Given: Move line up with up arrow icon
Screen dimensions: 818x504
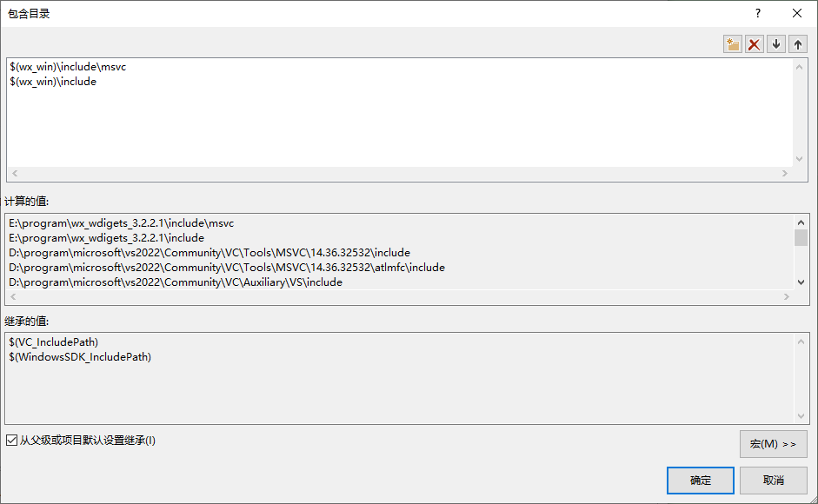Looking at the screenshot, I should click(x=798, y=44).
